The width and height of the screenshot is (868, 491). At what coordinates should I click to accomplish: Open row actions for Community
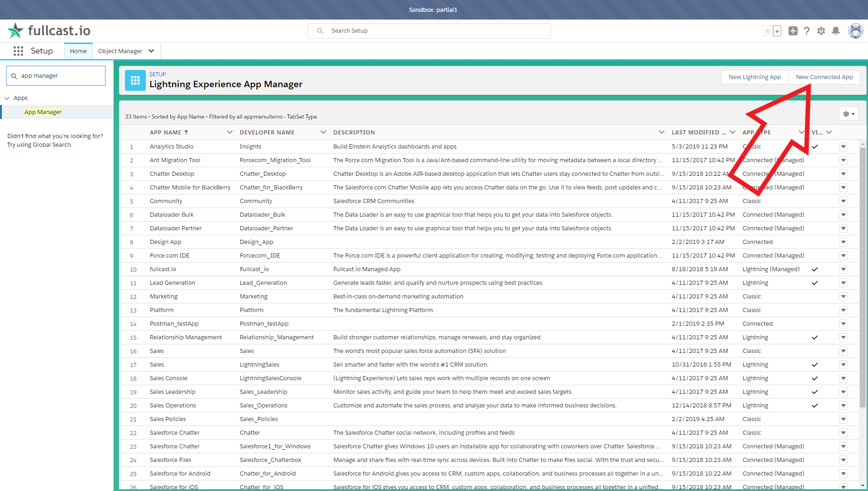click(x=843, y=201)
